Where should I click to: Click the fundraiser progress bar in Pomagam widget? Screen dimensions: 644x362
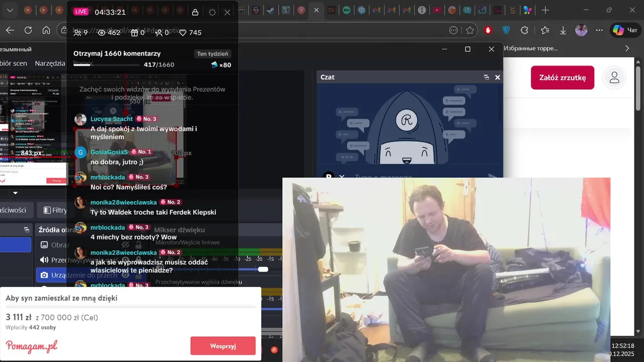(131, 308)
